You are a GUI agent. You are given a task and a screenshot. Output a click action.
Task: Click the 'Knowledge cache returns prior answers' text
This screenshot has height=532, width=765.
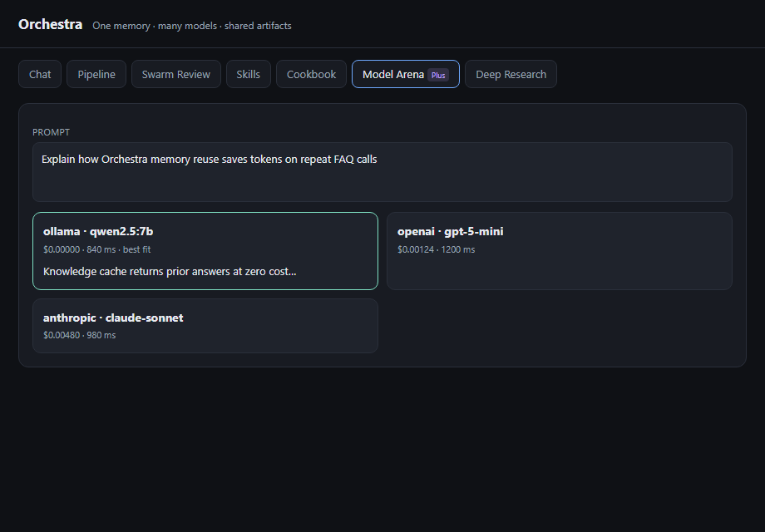pyautogui.click(x=170, y=272)
